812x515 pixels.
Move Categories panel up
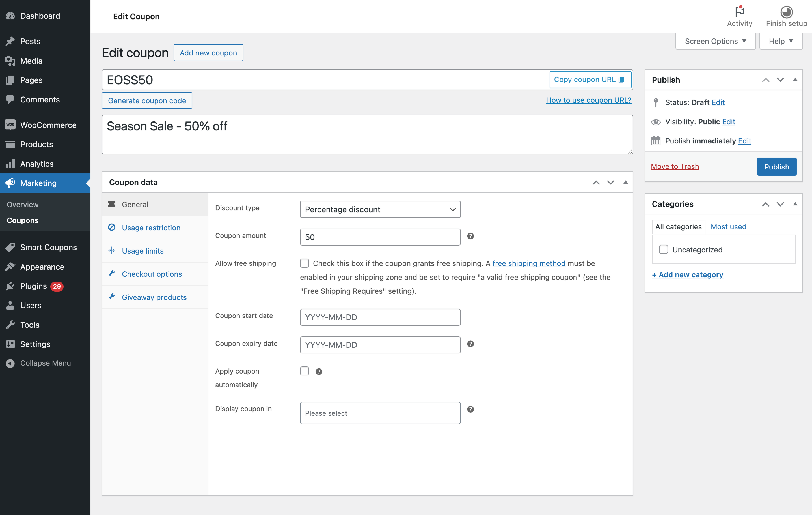coord(765,204)
